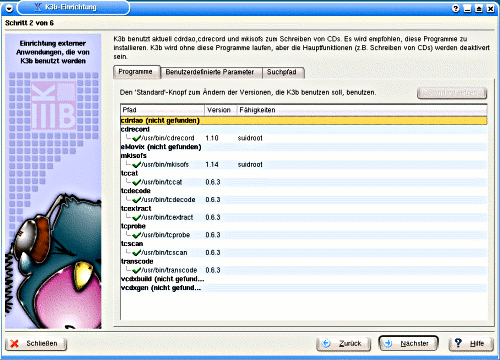
Task: Open the Suchpfad tab
Action: coord(283,72)
